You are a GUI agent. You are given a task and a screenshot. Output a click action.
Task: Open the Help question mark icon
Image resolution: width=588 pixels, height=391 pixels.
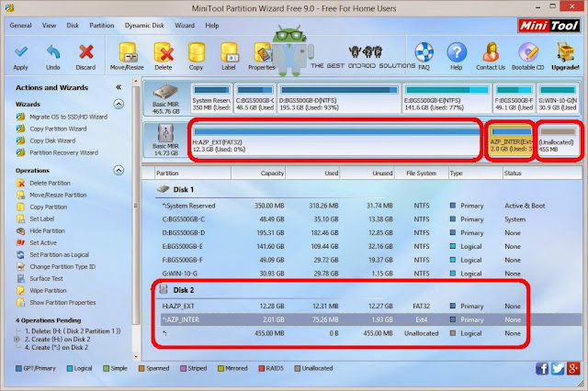click(457, 52)
